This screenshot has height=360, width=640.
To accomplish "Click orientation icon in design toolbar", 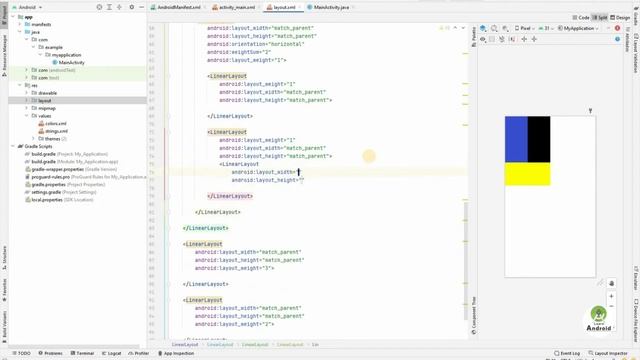I will (x=494, y=28).
